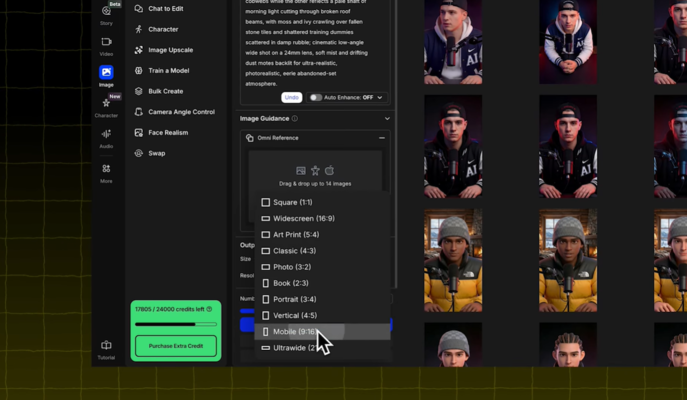
Task: Choose Mobile (9:16) aspect ratio
Action: [322, 332]
